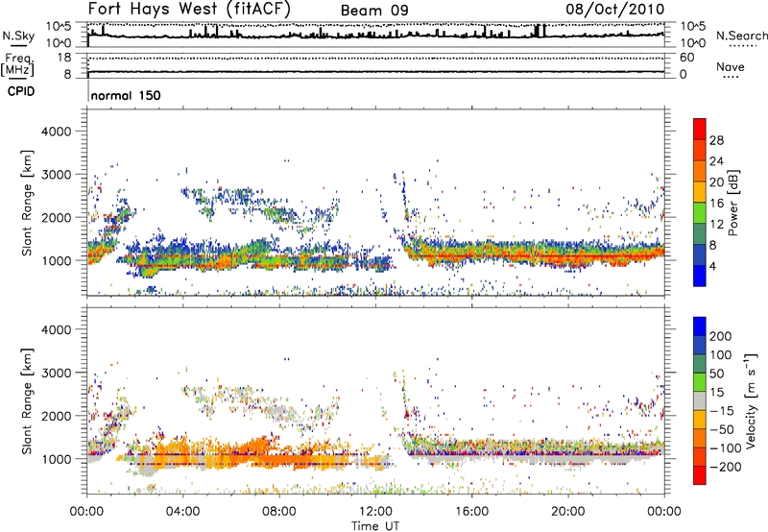Click the 'Velocity [m s-1]' colorbar label

click(751, 400)
